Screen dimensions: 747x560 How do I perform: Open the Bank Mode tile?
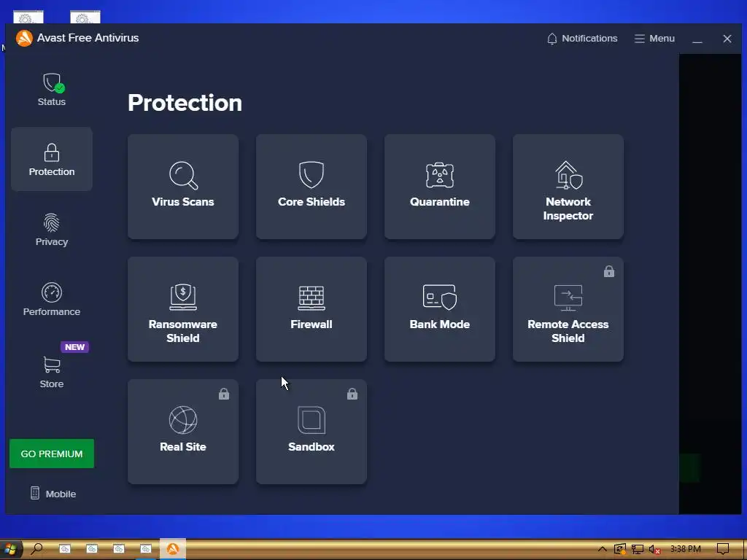[x=440, y=309]
